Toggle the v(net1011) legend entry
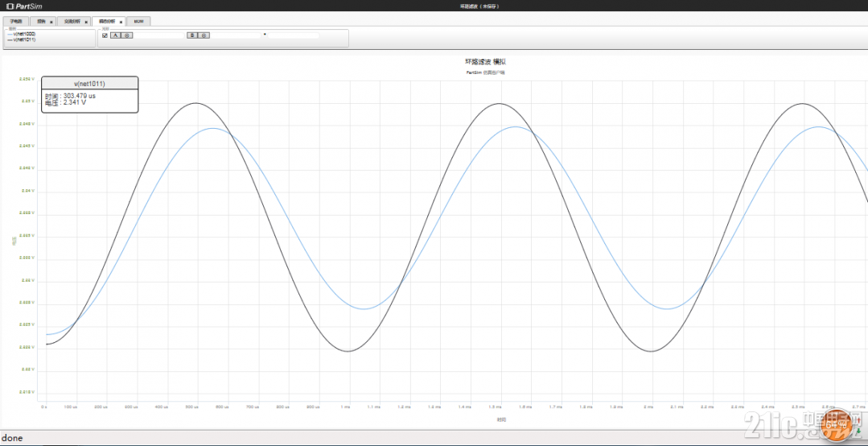868x446 pixels. [22, 39]
